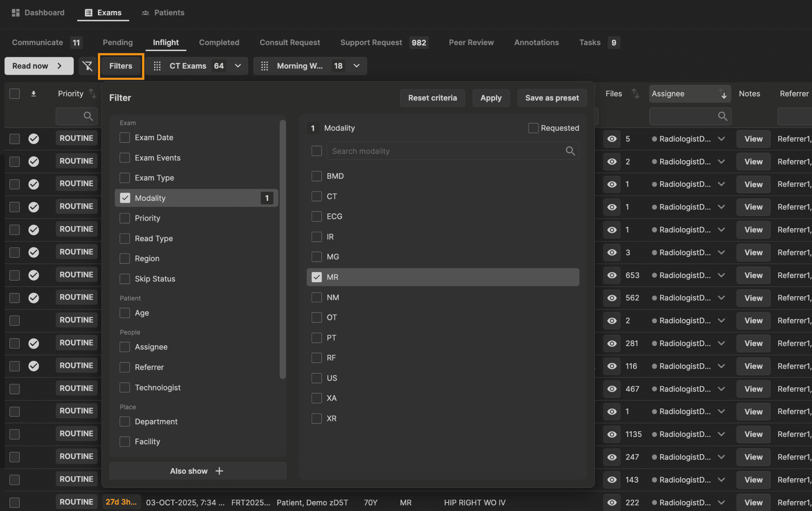
Task: Click the Dashboard icon in navigation
Action: pyautogui.click(x=16, y=12)
